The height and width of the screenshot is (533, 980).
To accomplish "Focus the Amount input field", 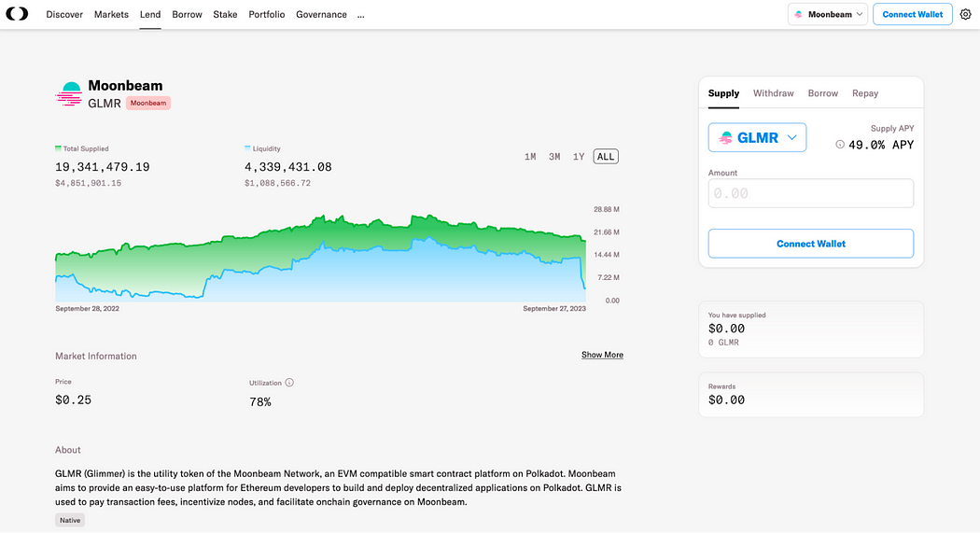I will click(811, 194).
